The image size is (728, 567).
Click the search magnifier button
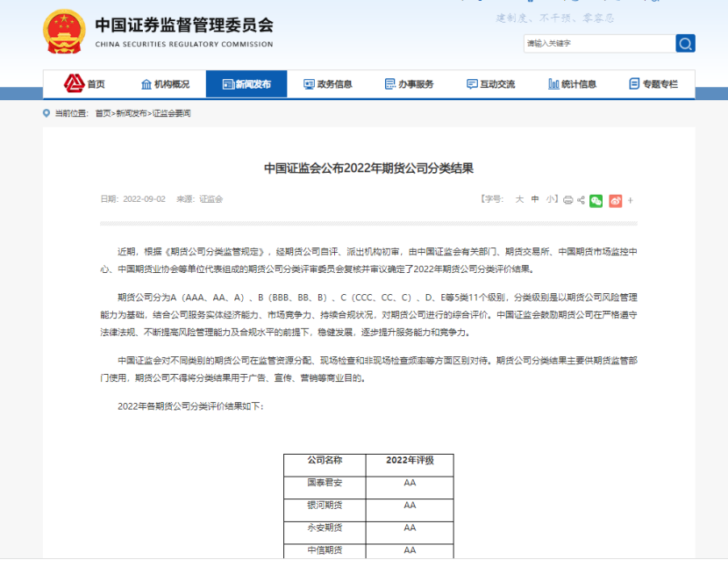click(x=685, y=43)
